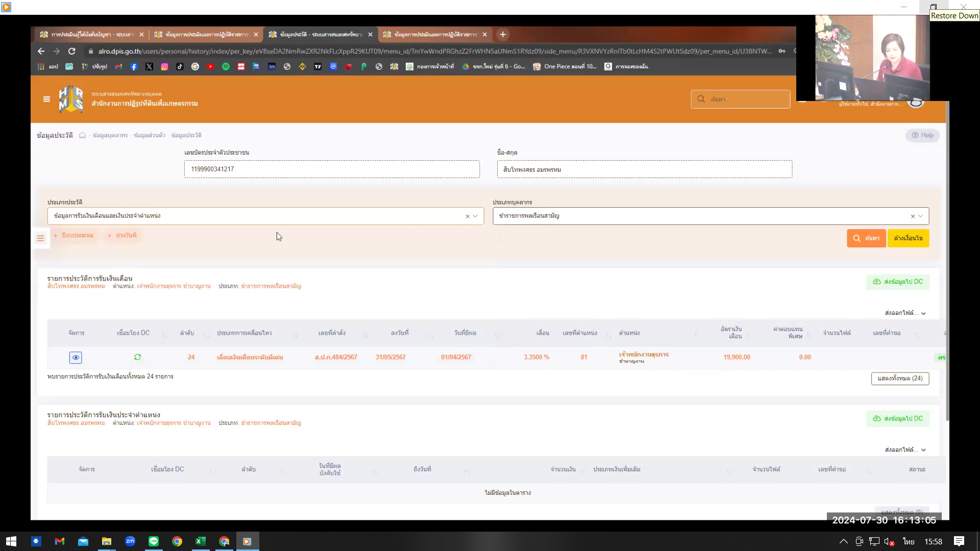Viewport: 980px width, 551px height.
Task: Add the ช่วงวันที่ filter
Action: point(122,235)
